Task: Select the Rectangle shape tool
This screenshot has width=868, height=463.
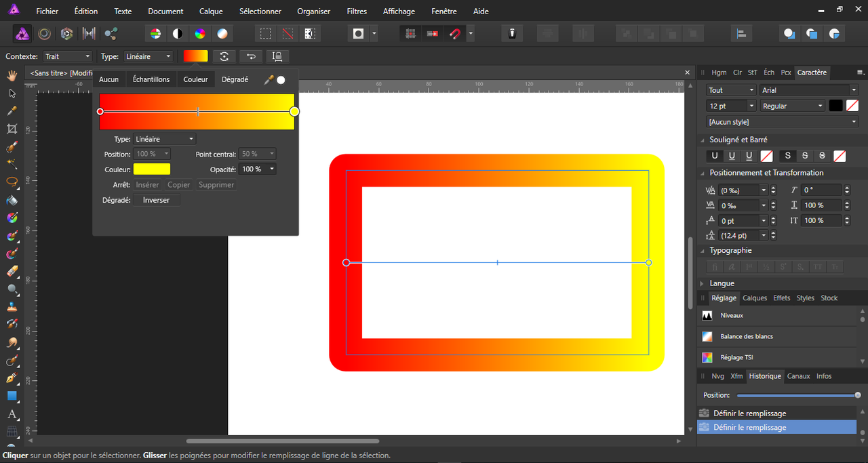Action: point(12,396)
